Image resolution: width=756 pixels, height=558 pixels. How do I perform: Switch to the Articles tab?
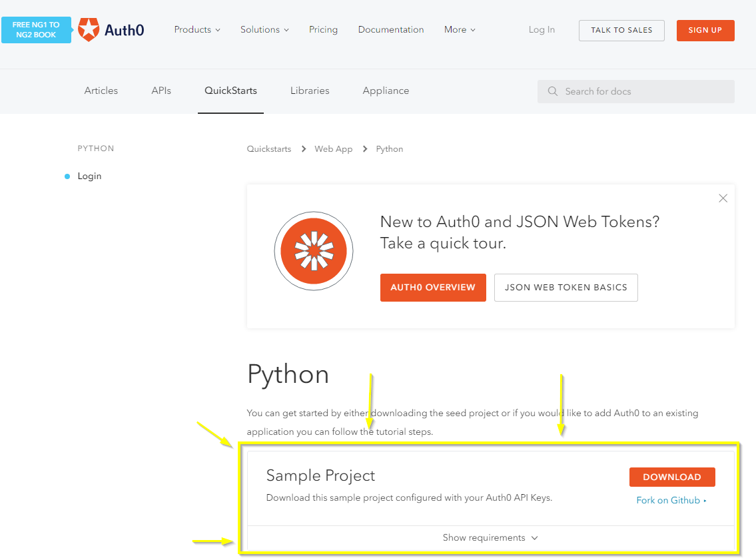[101, 91]
